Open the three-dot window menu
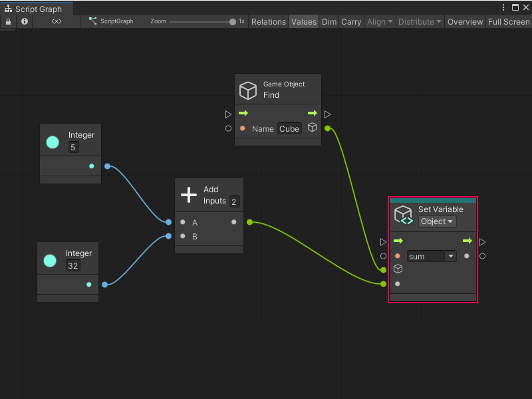 click(503, 7)
